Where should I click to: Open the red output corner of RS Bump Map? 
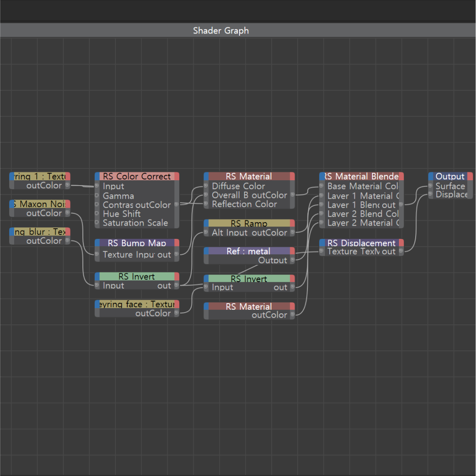177,243
